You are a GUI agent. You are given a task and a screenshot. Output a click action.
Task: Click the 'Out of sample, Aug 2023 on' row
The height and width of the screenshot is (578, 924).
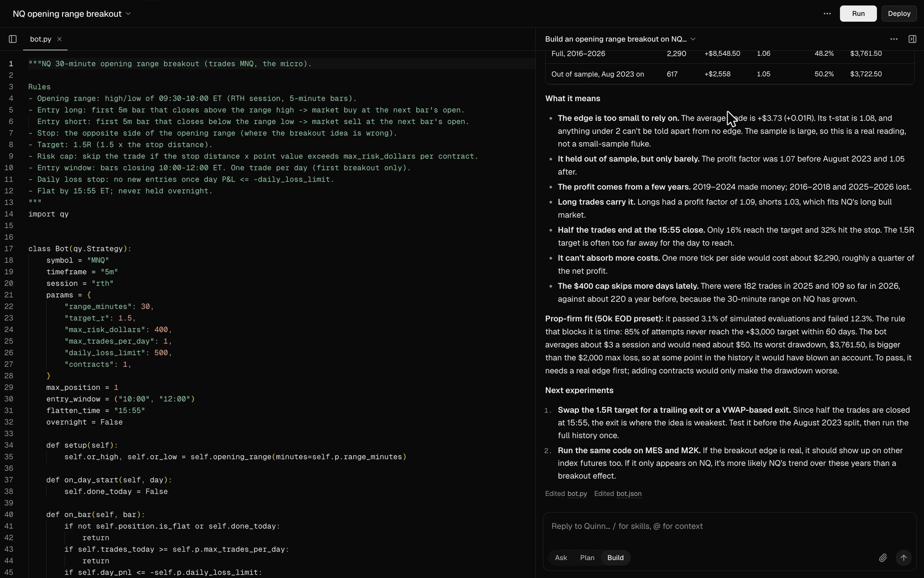(730, 74)
